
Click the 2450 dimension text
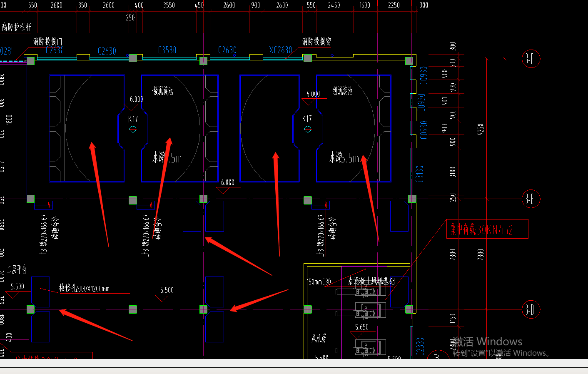pyautogui.click(x=334, y=5)
